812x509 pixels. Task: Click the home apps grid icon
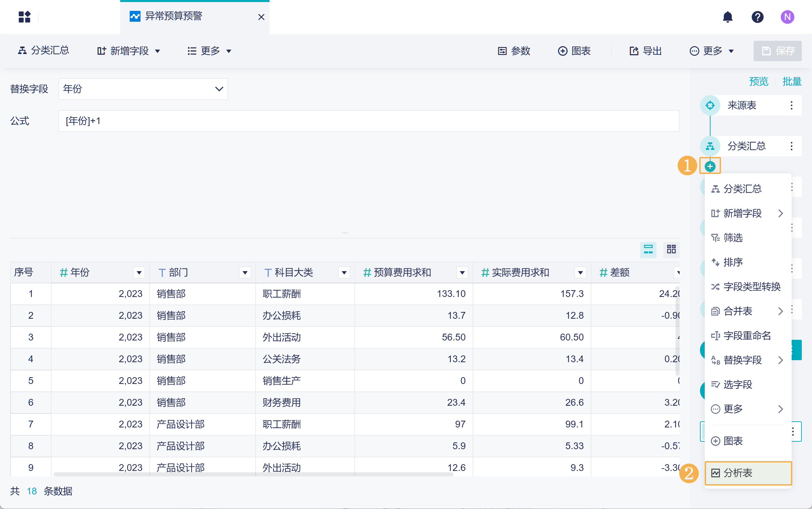24,17
